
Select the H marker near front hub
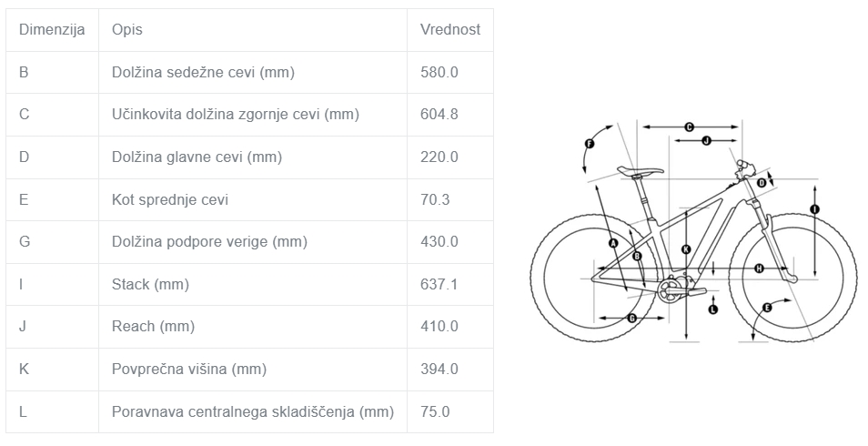click(759, 269)
